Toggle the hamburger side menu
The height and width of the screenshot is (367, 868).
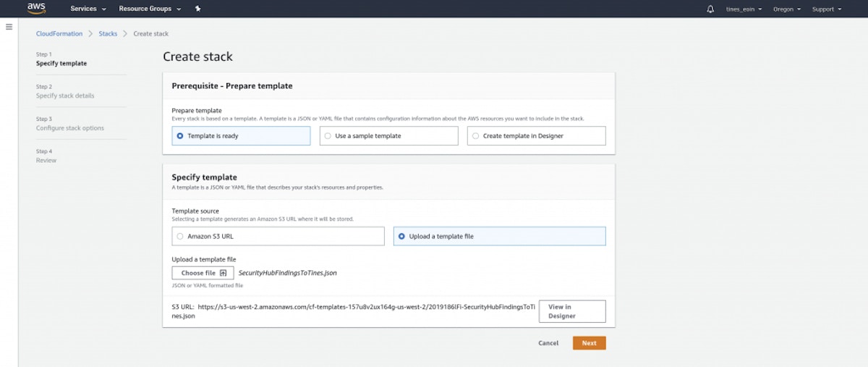(x=9, y=27)
